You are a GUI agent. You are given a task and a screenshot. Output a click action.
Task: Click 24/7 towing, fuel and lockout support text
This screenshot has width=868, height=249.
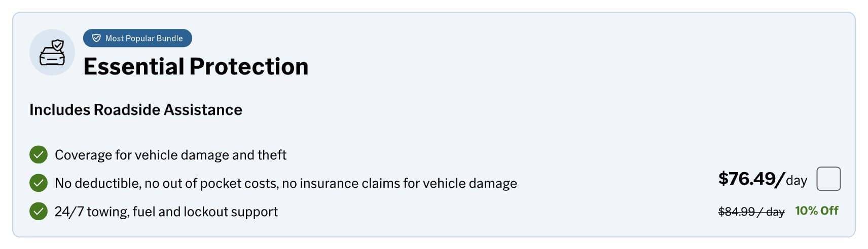(166, 212)
